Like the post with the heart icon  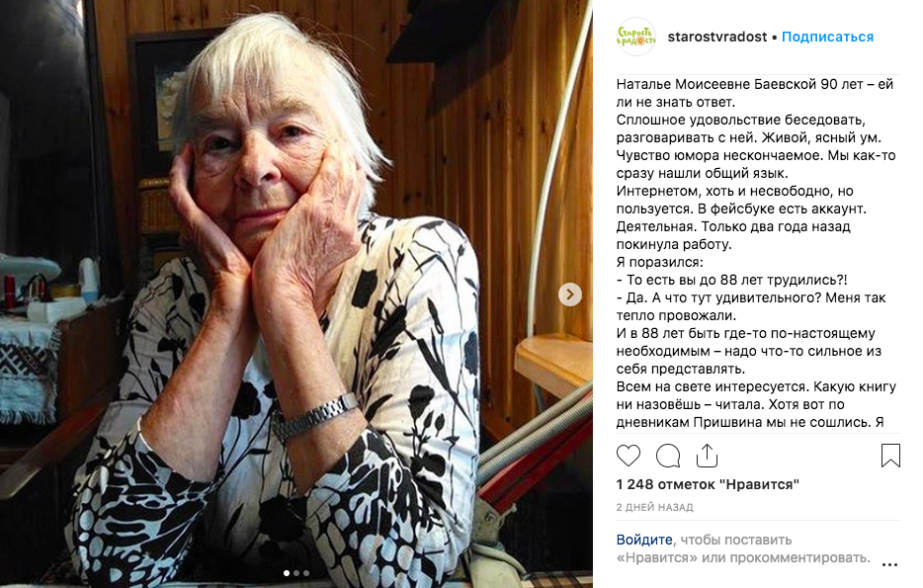click(x=629, y=456)
